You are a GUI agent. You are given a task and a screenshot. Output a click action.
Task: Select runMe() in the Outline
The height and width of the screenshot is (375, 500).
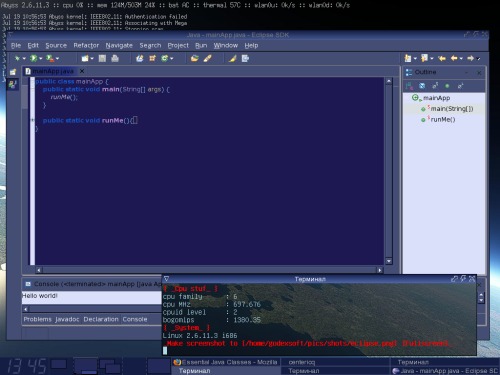(438, 119)
